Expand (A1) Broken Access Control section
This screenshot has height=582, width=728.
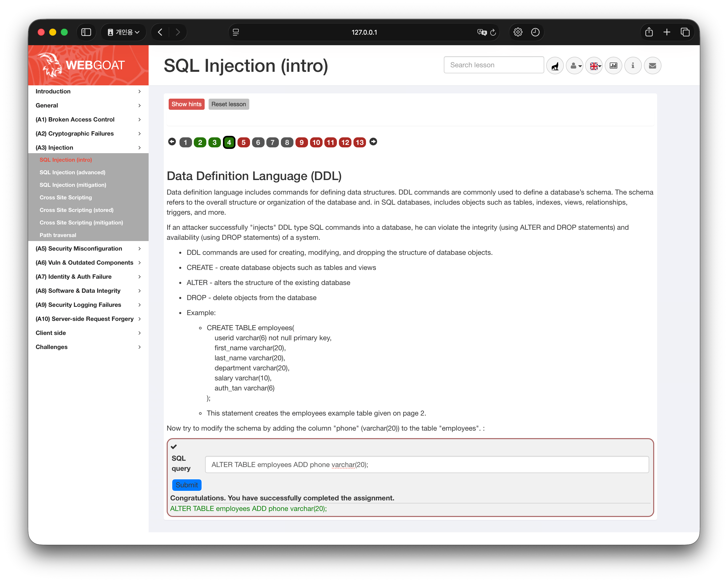88,119
